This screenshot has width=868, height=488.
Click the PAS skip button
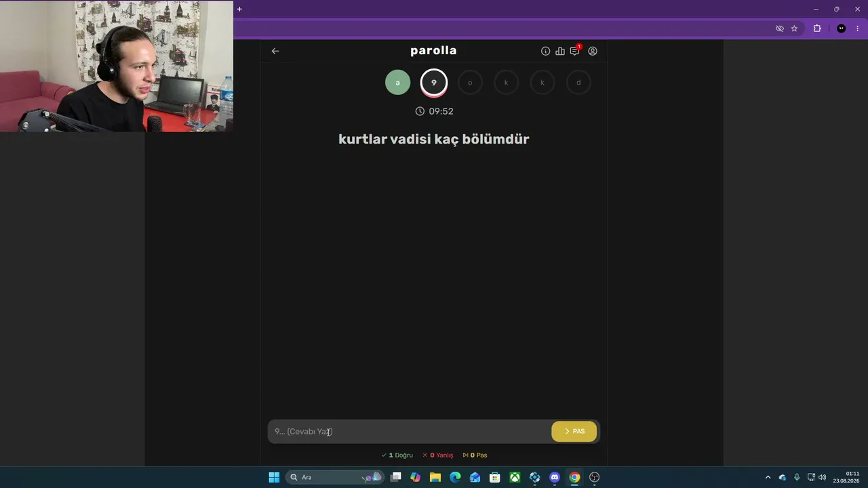[574, 432]
